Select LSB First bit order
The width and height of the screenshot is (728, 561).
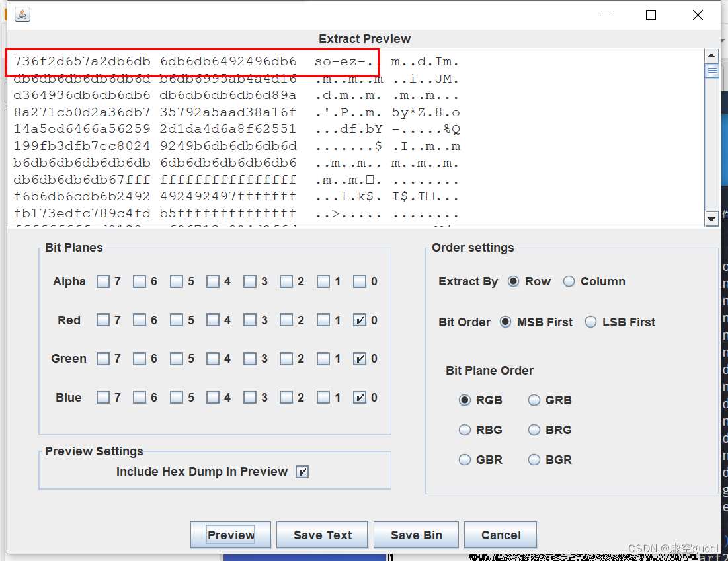pos(590,322)
